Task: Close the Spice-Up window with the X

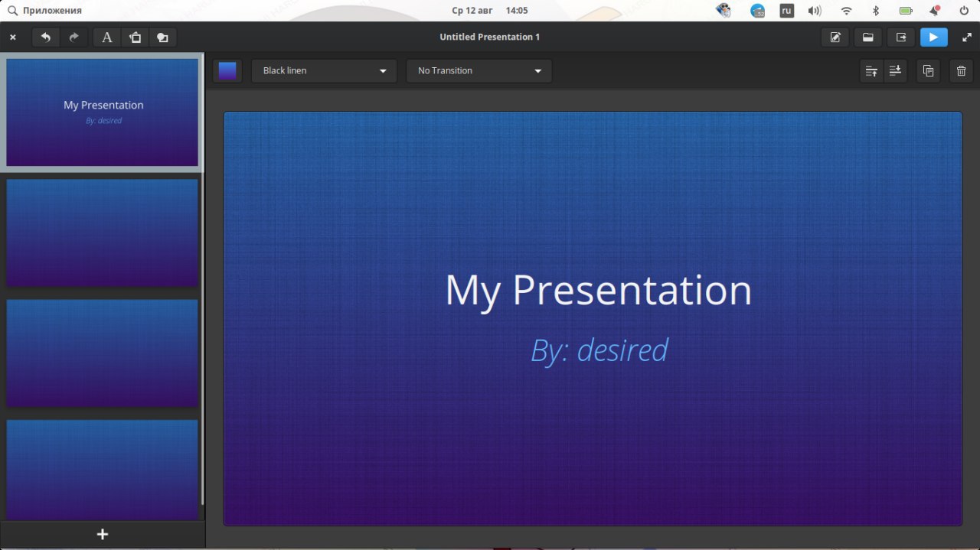Action: [13, 37]
